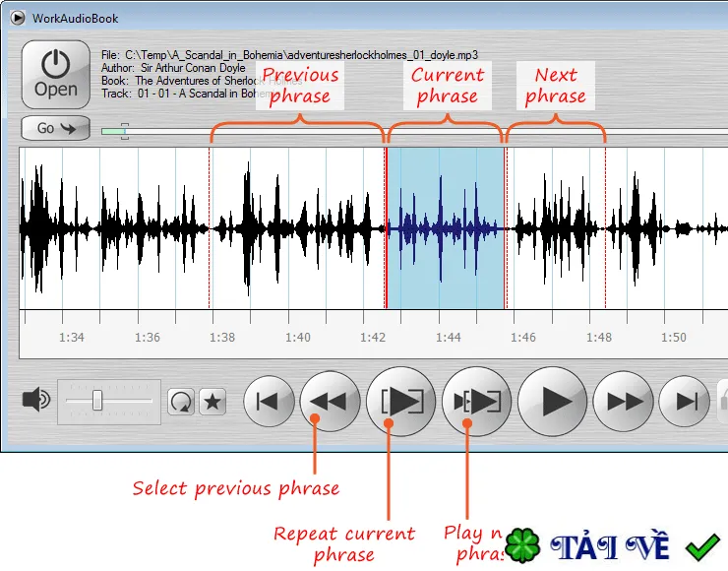Viewport: 728px width, 571px height.
Task: Select previous phrase with rewind button
Action: [331, 402]
